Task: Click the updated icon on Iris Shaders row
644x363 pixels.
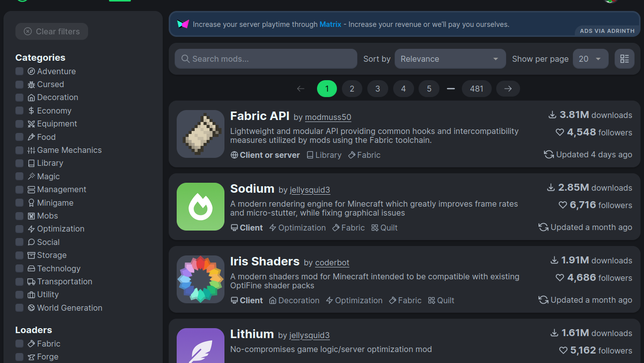Action: [543, 300]
